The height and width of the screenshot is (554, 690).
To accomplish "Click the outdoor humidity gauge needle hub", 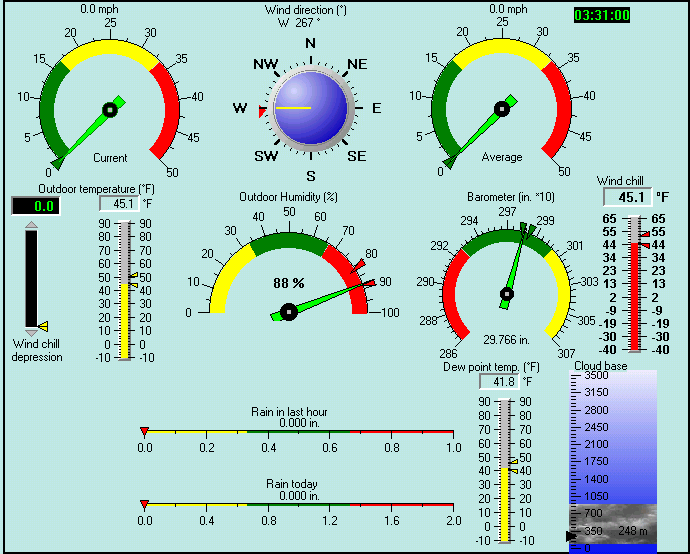I will point(289,312).
